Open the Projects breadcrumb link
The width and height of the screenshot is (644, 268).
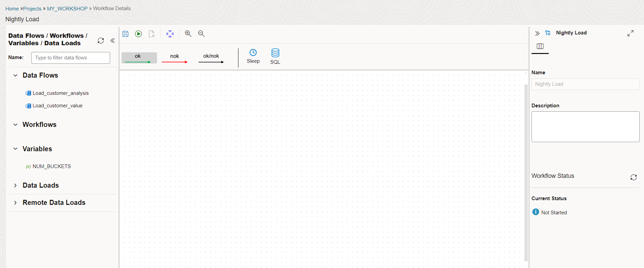point(32,9)
